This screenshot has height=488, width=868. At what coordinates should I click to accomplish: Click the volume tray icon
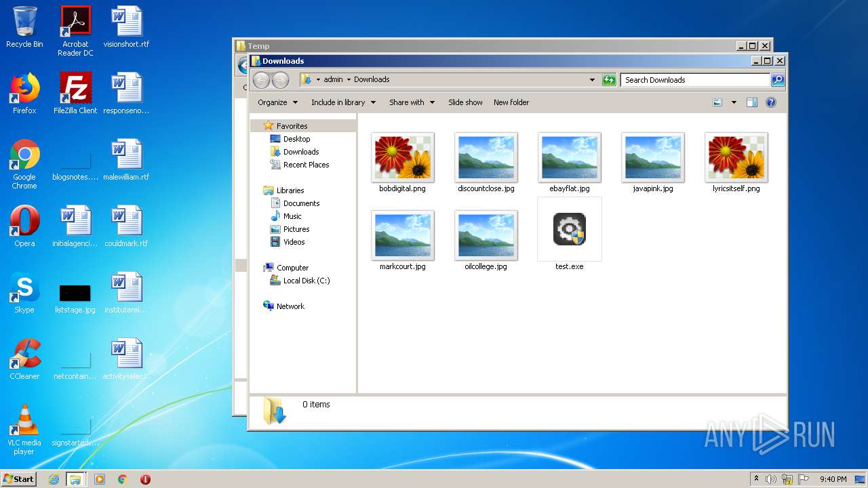pos(771,479)
